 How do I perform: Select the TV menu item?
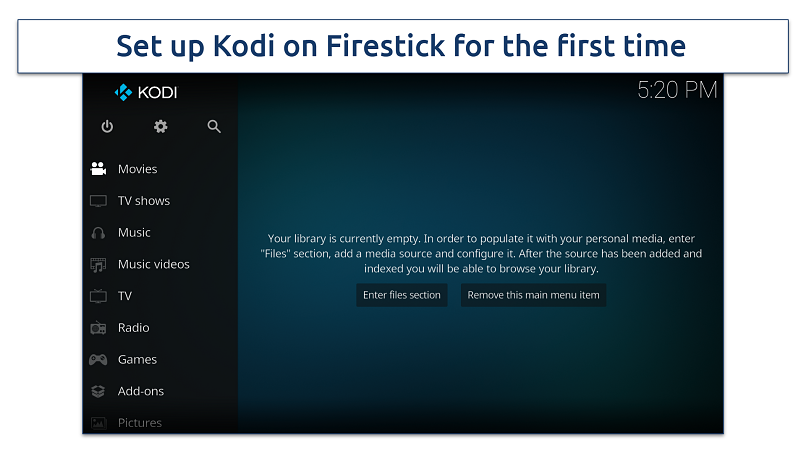[125, 296]
